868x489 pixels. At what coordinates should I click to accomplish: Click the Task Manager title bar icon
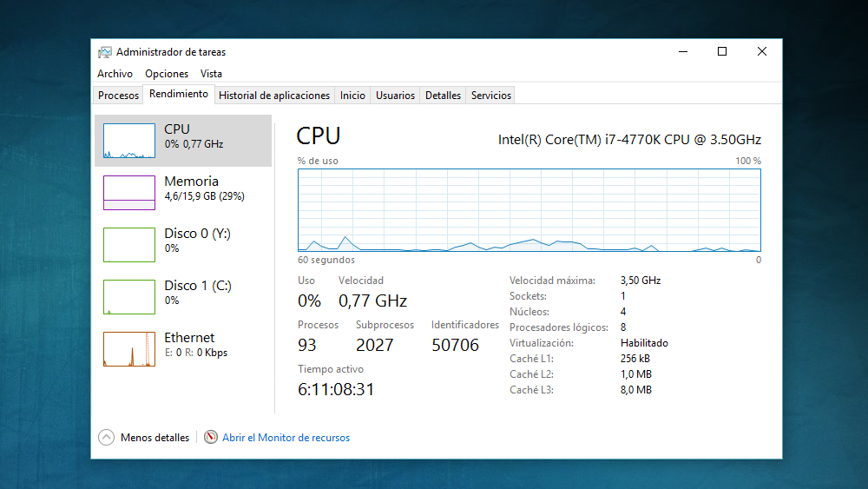click(105, 52)
